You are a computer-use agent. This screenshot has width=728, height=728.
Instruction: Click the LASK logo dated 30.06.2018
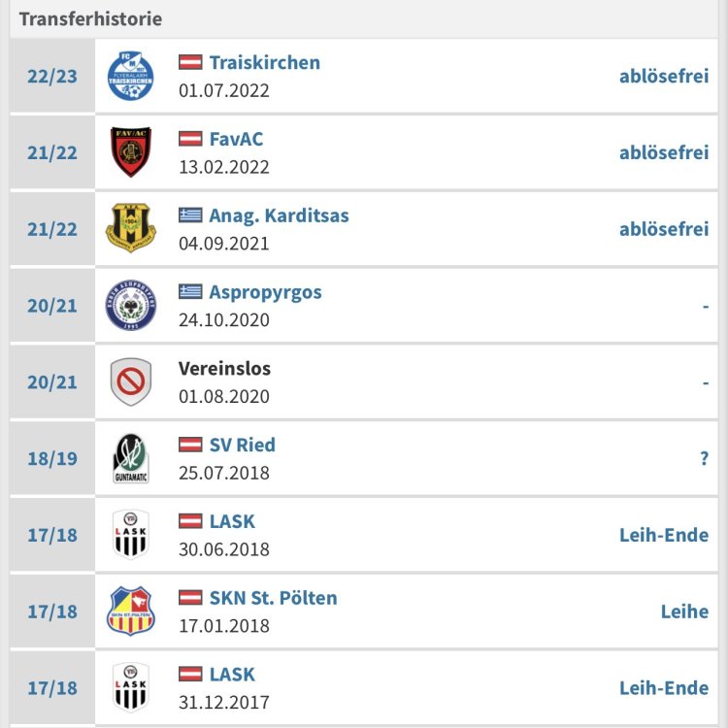[130, 534]
